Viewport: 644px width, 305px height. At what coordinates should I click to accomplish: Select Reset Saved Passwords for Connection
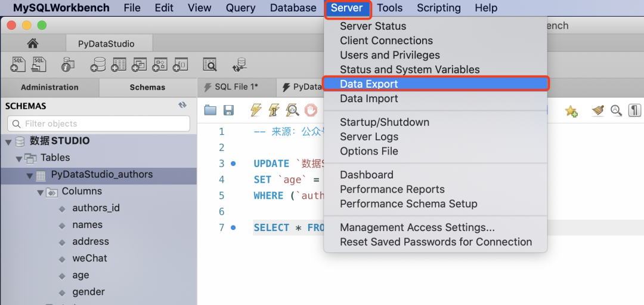(436, 242)
